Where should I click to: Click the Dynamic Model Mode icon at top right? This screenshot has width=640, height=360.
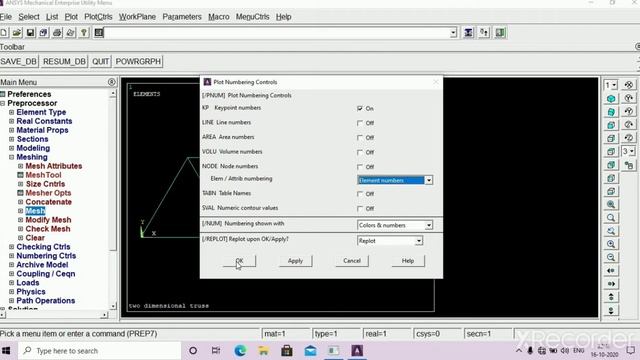pyautogui.click(x=629, y=85)
